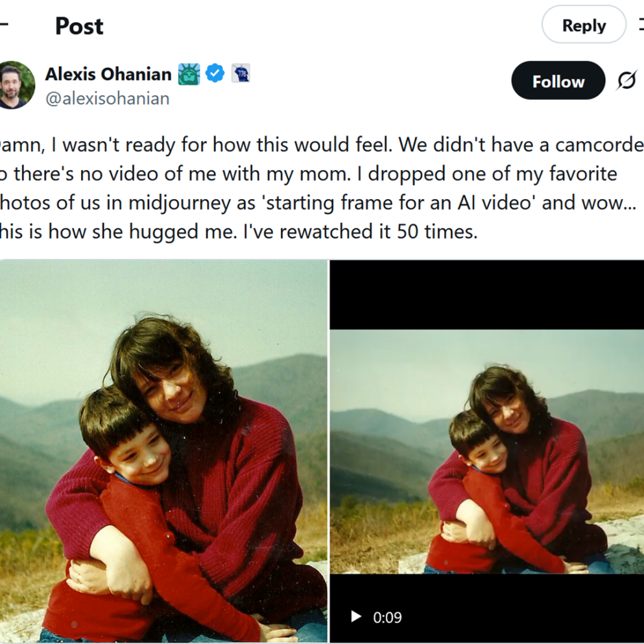Viewport: 644px width, 644px height.
Task: Click the Alexis Ohanian display name
Action: (x=108, y=74)
